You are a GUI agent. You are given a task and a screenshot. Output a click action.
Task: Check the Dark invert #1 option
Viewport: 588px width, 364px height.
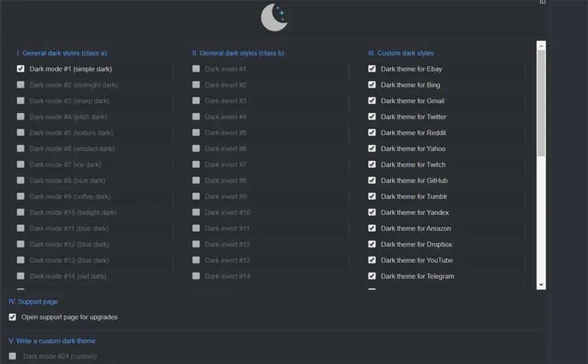coord(196,69)
